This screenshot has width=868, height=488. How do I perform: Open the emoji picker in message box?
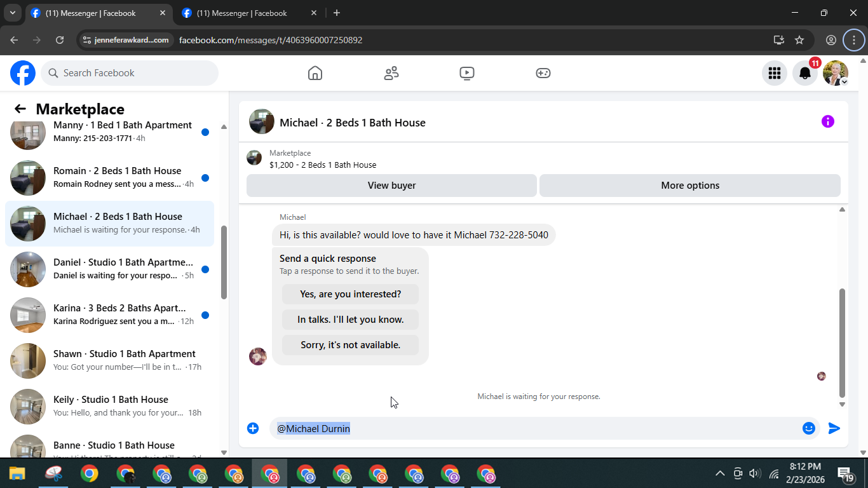pyautogui.click(x=808, y=428)
